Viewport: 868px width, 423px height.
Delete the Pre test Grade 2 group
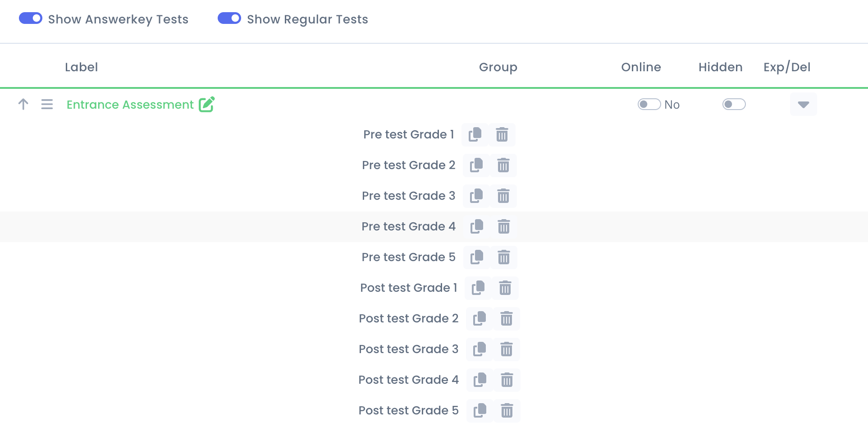(503, 165)
